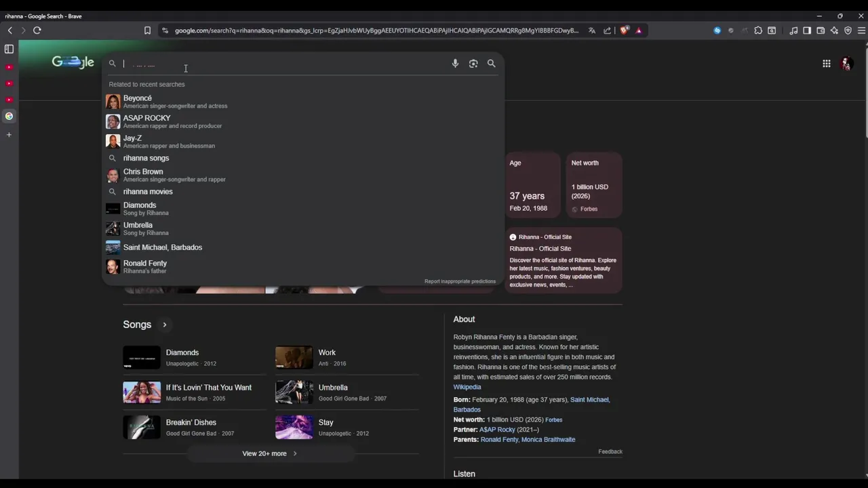Select the Chris Brown suggestion
This screenshot has width=868, height=488.
303,175
